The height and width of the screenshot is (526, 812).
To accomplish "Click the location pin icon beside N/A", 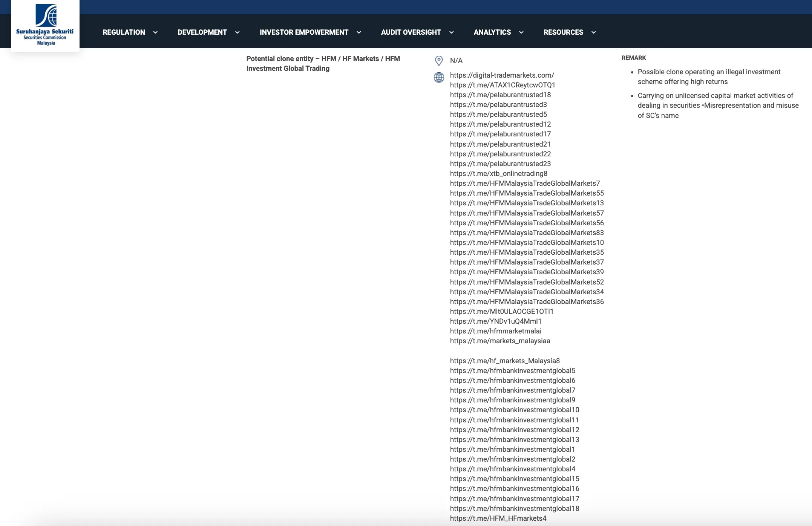I will pos(439,61).
